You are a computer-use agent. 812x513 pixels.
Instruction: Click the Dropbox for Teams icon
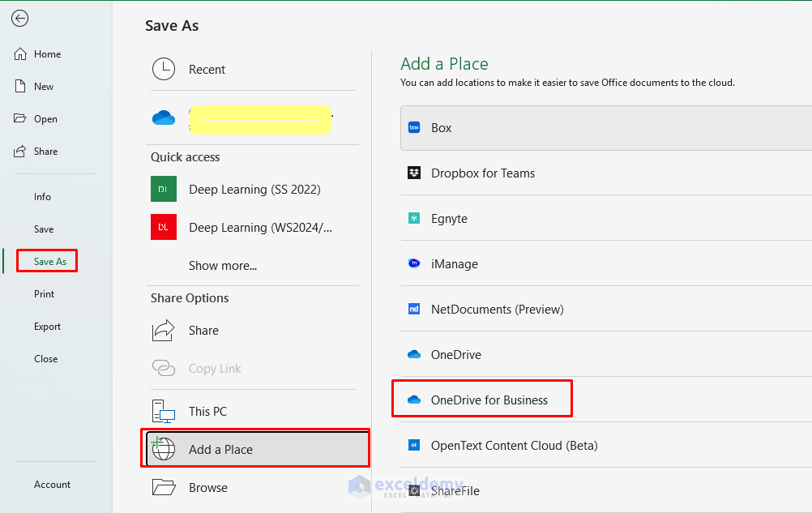click(x=414, y=173)
